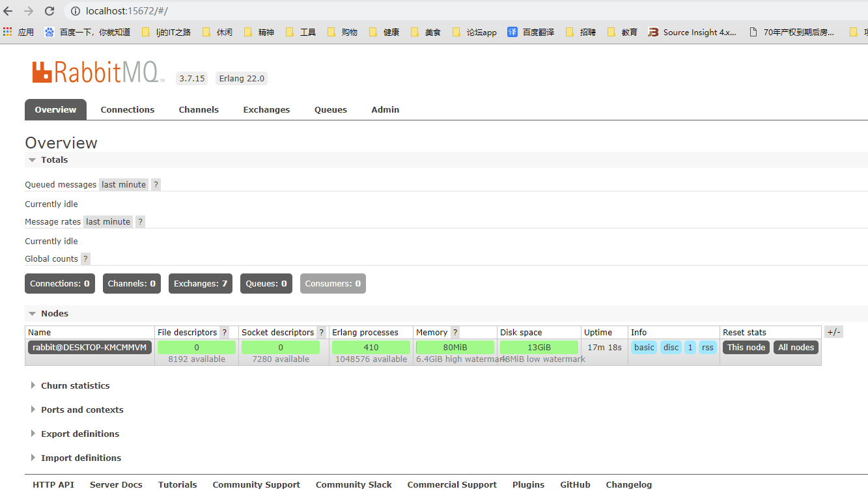Open the 论坛app bookmark folder
The width and height of the screenshot is (868, 500).
pyautogui.click(x=475, y=32)
